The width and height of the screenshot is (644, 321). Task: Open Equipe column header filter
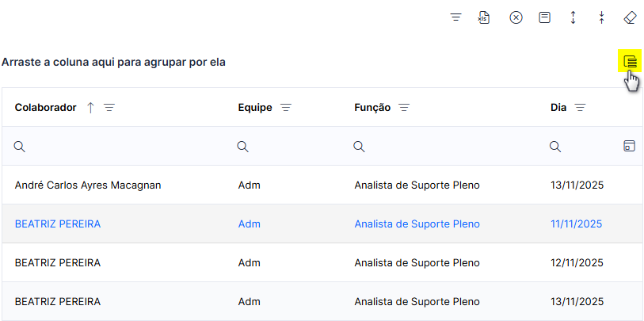point(286,108)
